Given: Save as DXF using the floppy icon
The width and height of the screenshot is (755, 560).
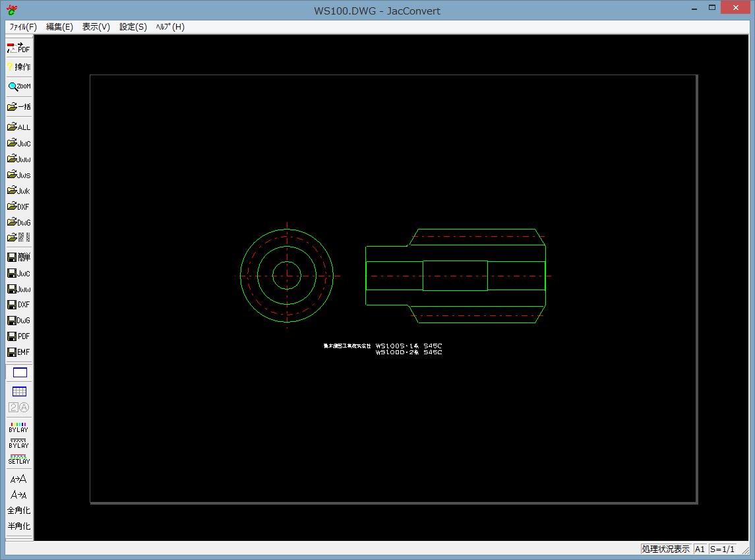Looking at the screenshot, I should click(18, 305).
